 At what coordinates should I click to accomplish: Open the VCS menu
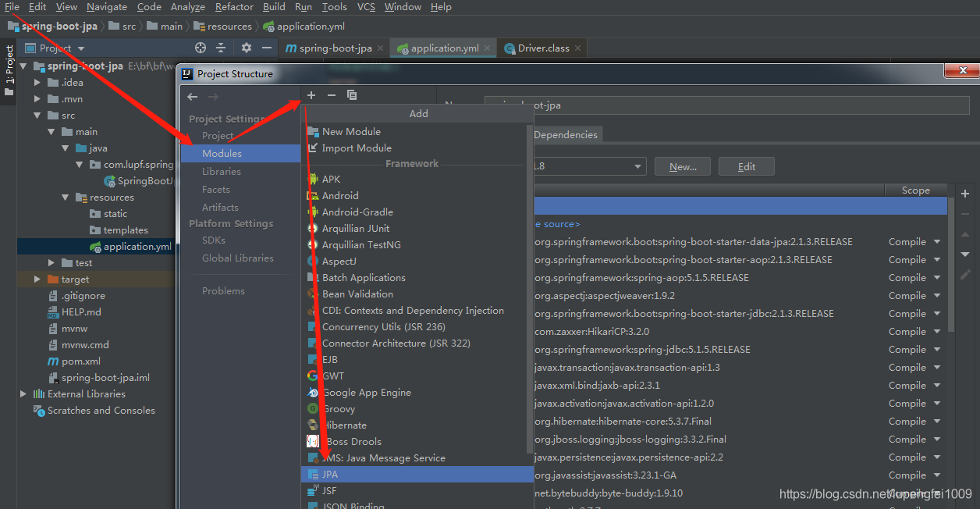point(366,7)
